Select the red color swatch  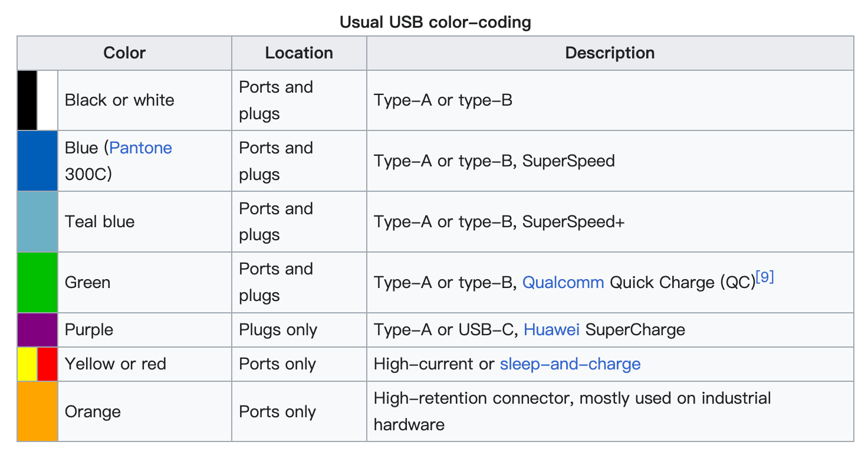pyautogui.click(x=47, y=364)
